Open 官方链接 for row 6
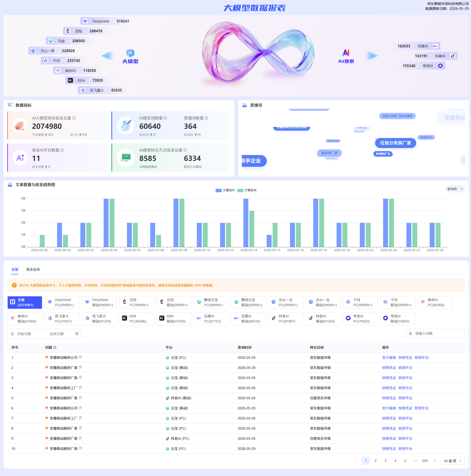The width and height of the screenshot is (471, 476). [389, 408]
